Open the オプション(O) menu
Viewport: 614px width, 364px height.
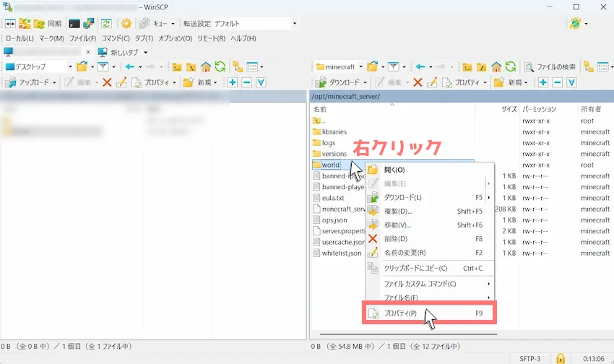click(x=175, y=38)
